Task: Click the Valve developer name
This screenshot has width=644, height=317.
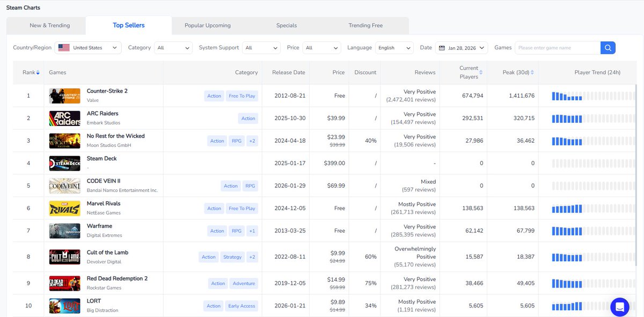Action: pyautogui.click(x=93, y=100)
